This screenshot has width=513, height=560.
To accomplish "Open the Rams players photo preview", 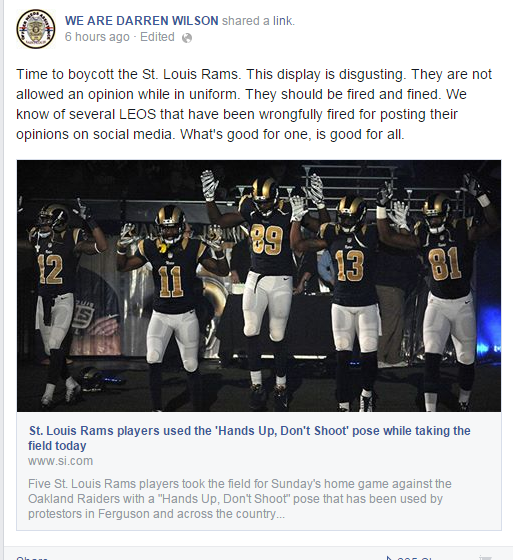I will [259, 286].
